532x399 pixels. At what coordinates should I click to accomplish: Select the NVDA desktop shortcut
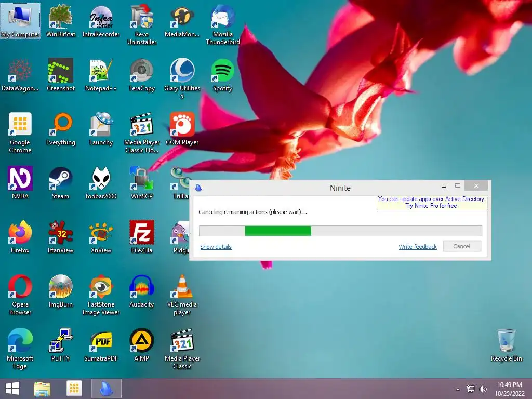pos(20,182)
